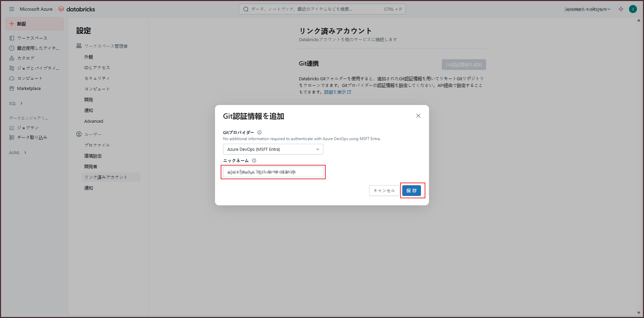Screen dimensions: 644x318
Task: Click the scroll up arrow
Action: [x=639, y=20]
